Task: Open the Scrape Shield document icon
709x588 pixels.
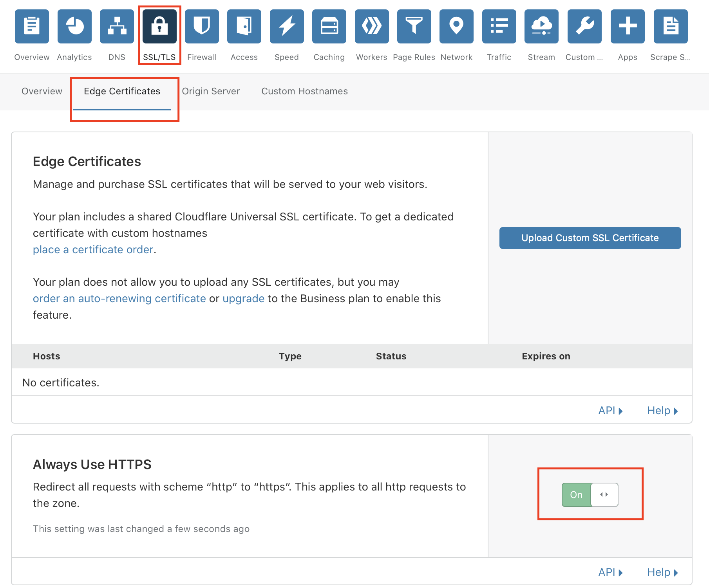Action: (x=671, y=26)
